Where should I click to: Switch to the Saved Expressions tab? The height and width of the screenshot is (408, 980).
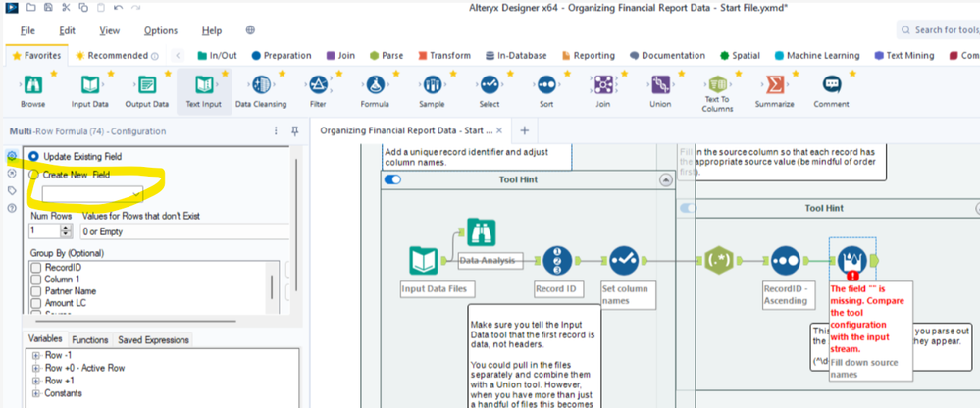click(x=153, y=340)
